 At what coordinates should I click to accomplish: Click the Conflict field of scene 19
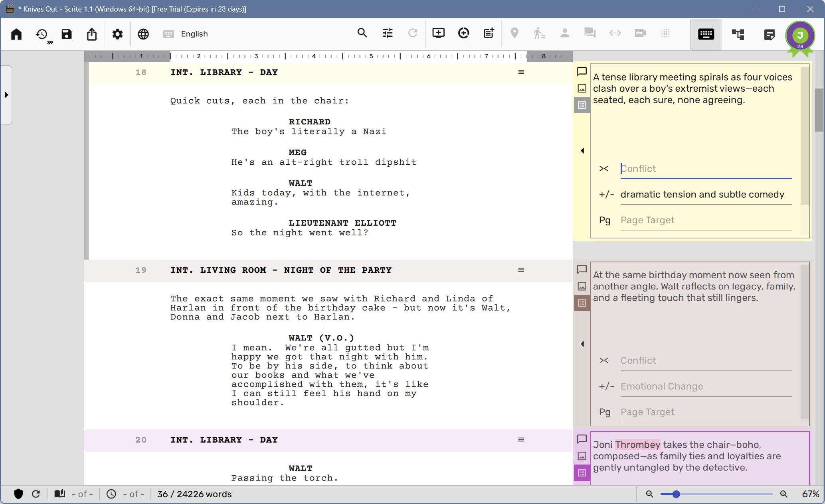[x=706, y=360]
